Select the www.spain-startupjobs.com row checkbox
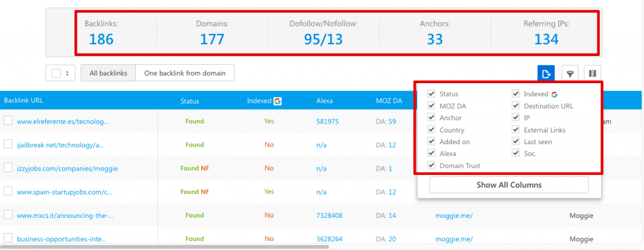The width and height of the screenshot is (644, 250). pyautogui.click(x=8, y=191)
